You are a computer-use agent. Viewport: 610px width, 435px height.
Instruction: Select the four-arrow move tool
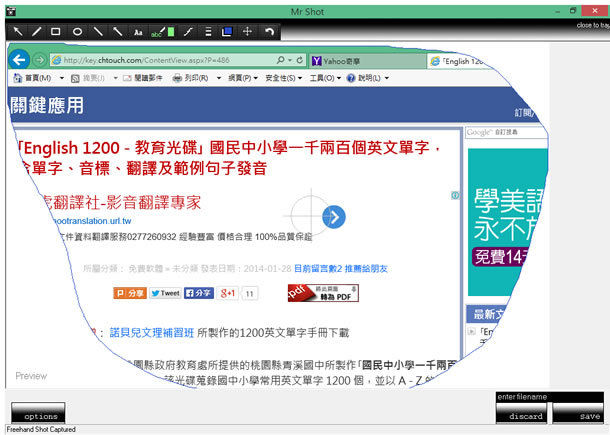coord(247,32)
